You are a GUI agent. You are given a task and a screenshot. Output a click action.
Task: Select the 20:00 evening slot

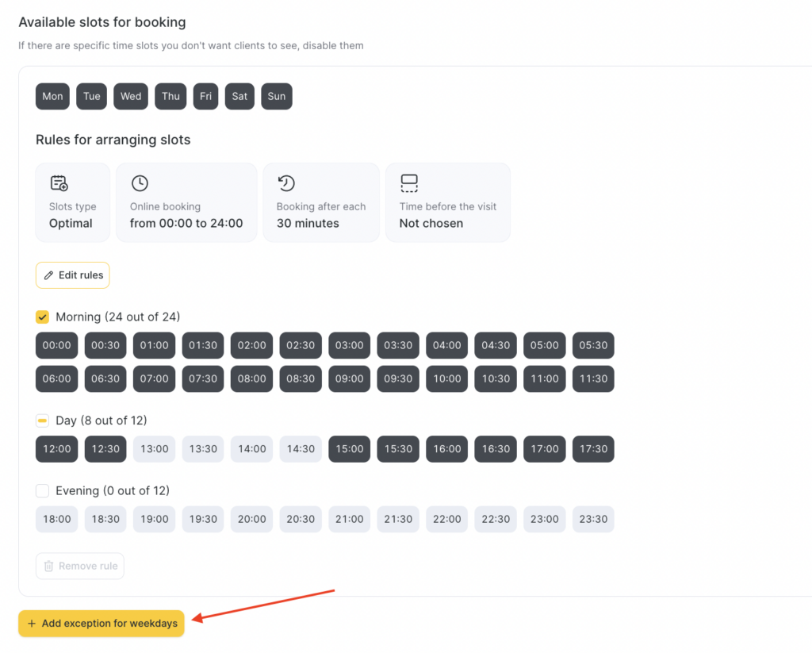252,520
